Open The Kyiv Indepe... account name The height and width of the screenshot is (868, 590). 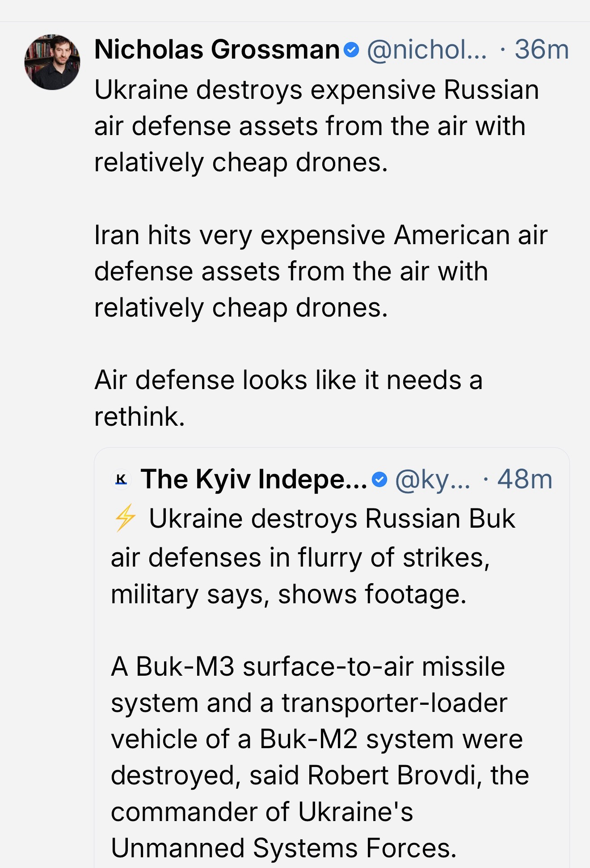253,479
